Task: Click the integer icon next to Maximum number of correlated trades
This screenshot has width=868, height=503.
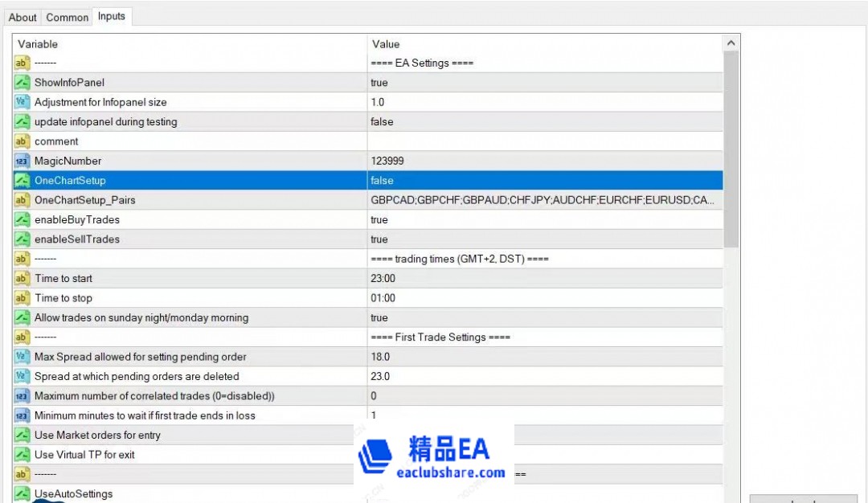Action: tap(23, 396)
